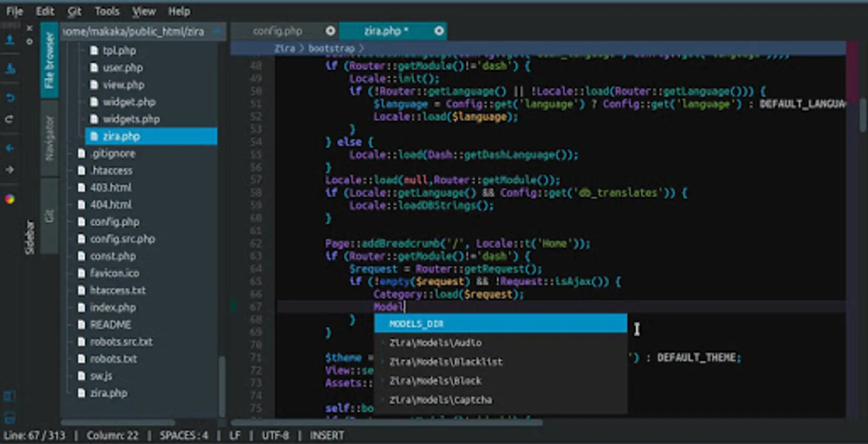Open index.php in the file browser
Screen dimensions: 868x444
113,307
